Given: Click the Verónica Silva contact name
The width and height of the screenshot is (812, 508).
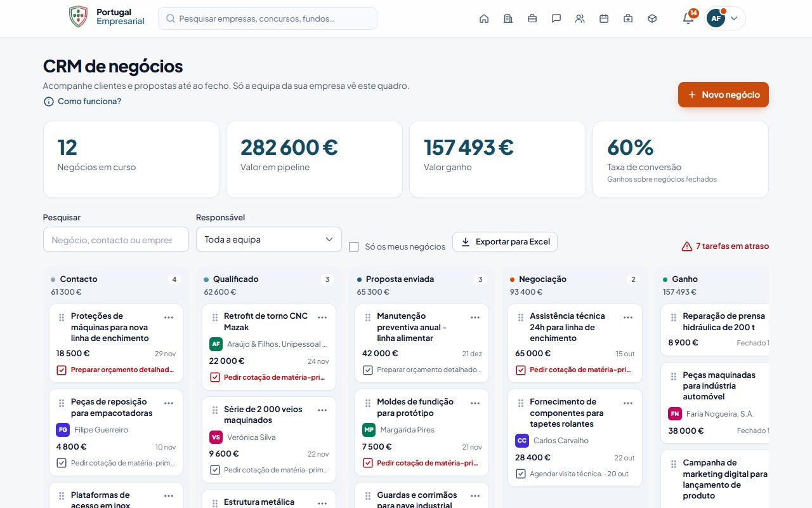Looking at the screenshot, I should (x=251, y=438).
